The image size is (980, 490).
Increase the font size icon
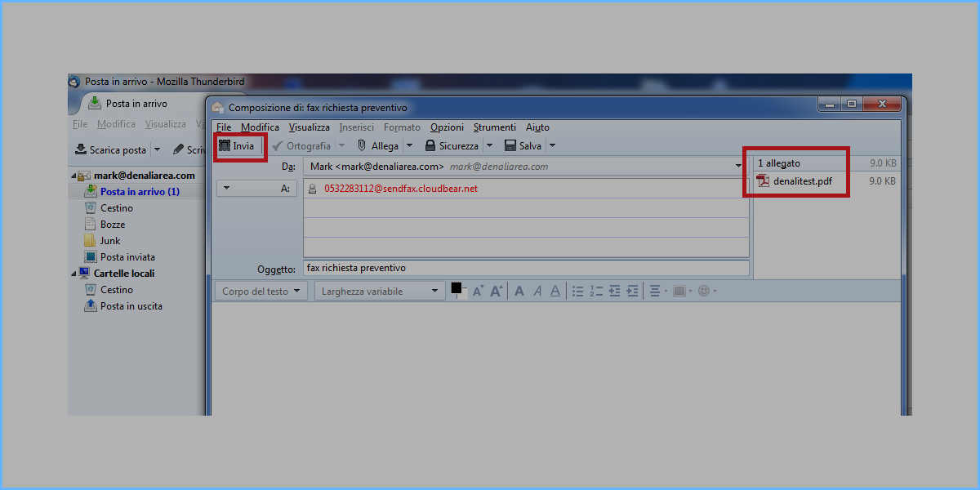(496, 291)
